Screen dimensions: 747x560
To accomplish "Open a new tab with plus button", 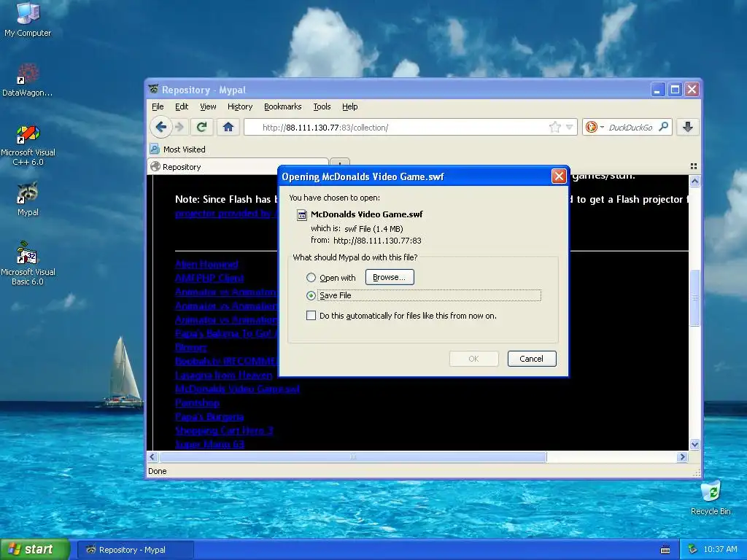I will [340, 163].
